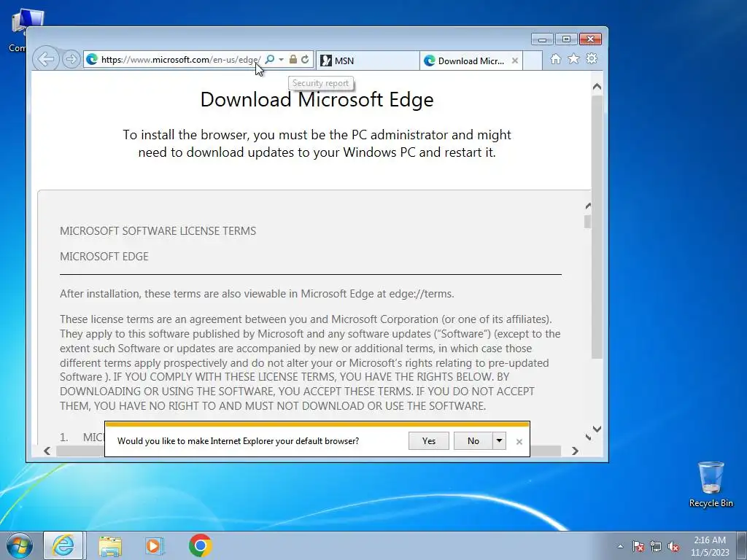Click the muted volume tray icon

click(673, 546)
